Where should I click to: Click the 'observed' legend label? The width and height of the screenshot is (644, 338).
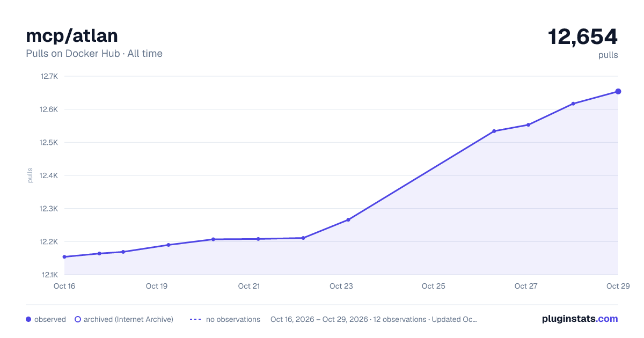point(50,319)
